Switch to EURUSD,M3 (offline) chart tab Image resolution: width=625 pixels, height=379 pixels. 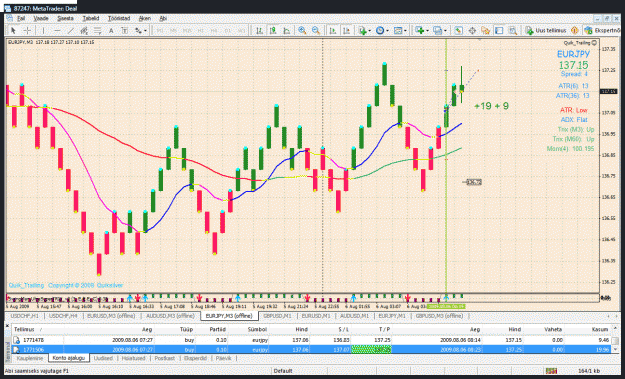(111, 316)
